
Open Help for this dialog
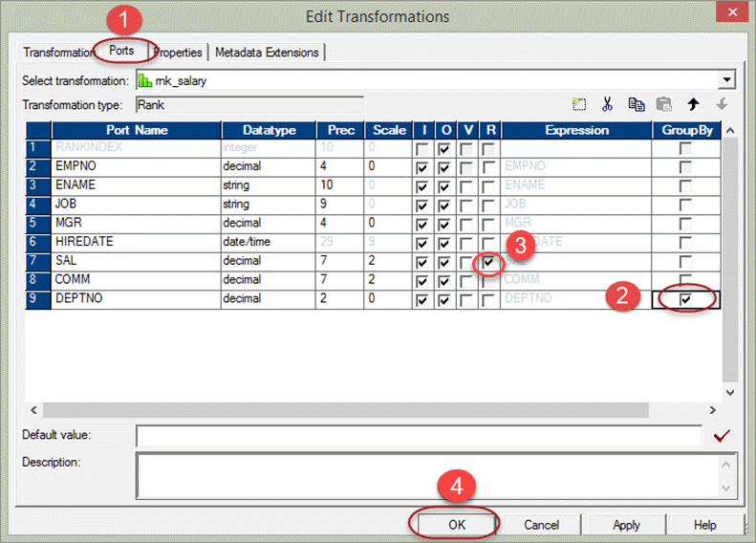point(705,525)
